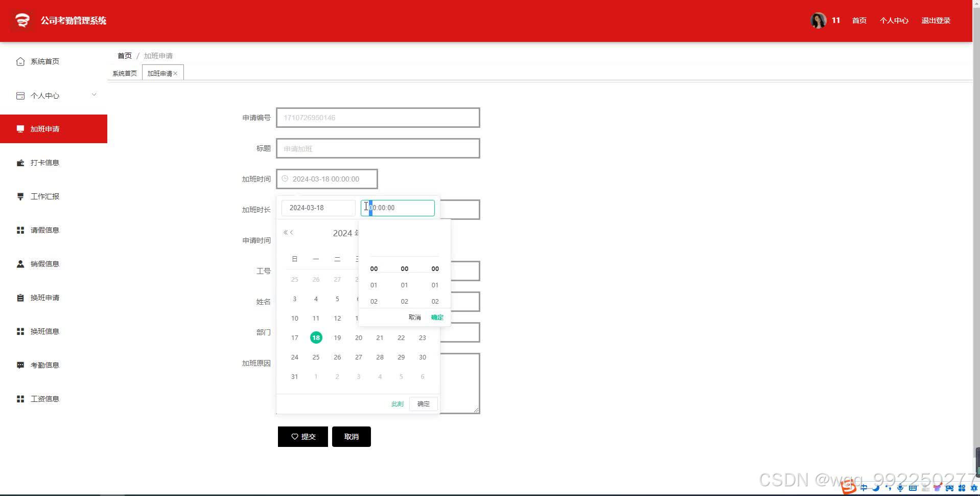
Task: Close the 加班申请 tab with its X
Action: click(x=175, y=74)
